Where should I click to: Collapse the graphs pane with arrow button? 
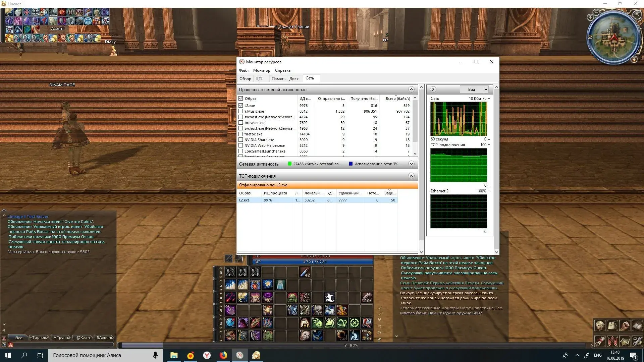click(433, 89)
